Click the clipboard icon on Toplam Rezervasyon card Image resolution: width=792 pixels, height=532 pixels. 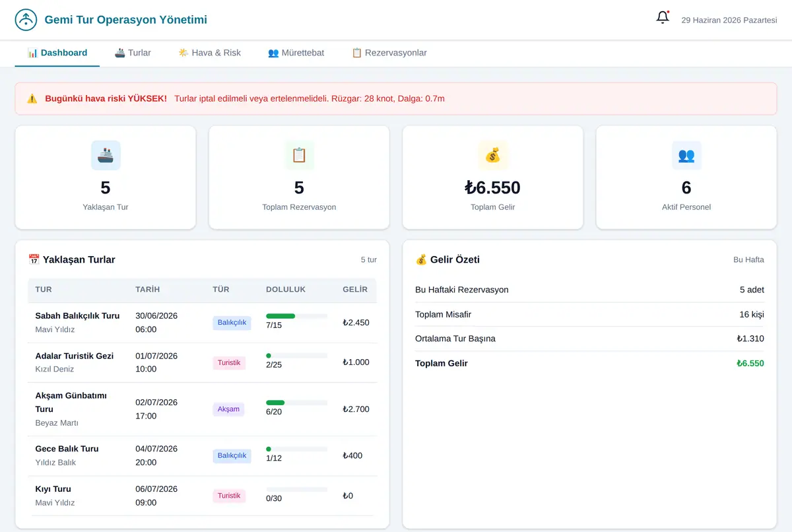(x=299, y=155)
